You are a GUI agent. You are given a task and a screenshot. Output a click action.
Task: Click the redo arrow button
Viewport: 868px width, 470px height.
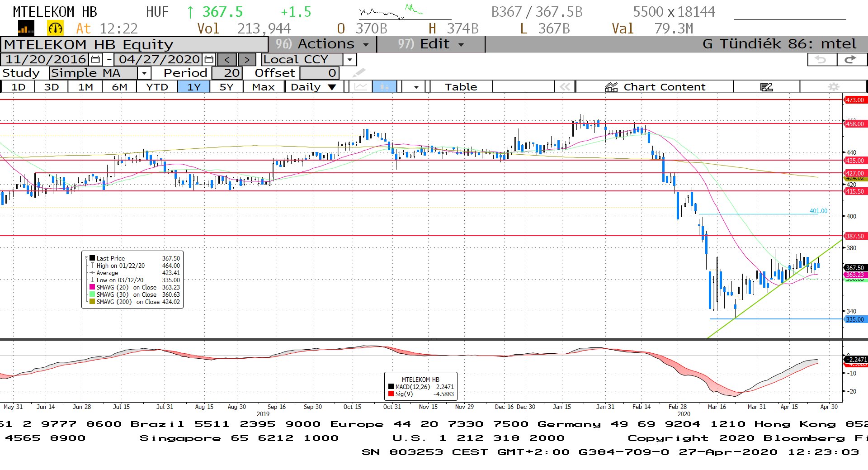coord(851,60)
